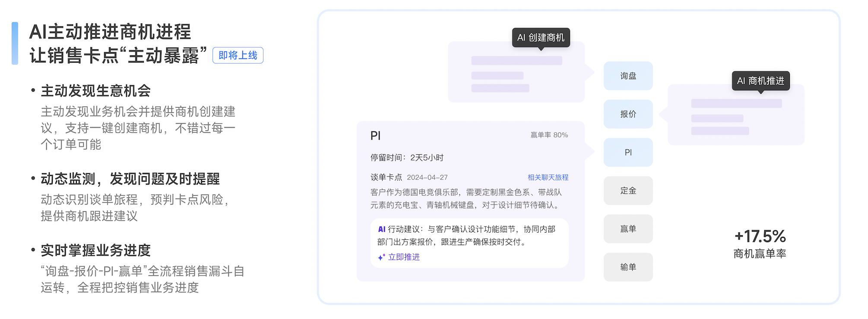Click the 停留时间 2天5小时 text
This screenshot has height=319, width=868.
pyautogui.click(x=407, y=158)
